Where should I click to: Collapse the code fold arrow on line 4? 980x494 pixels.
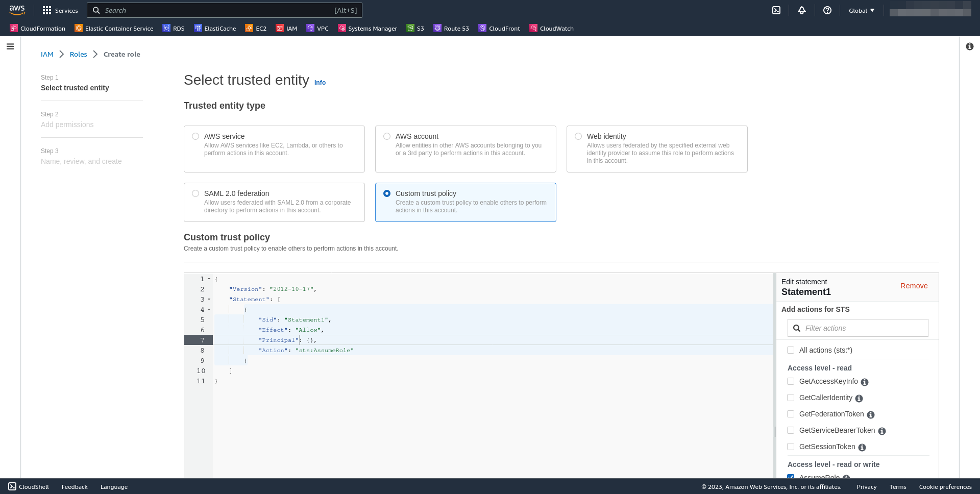[209, 310]
